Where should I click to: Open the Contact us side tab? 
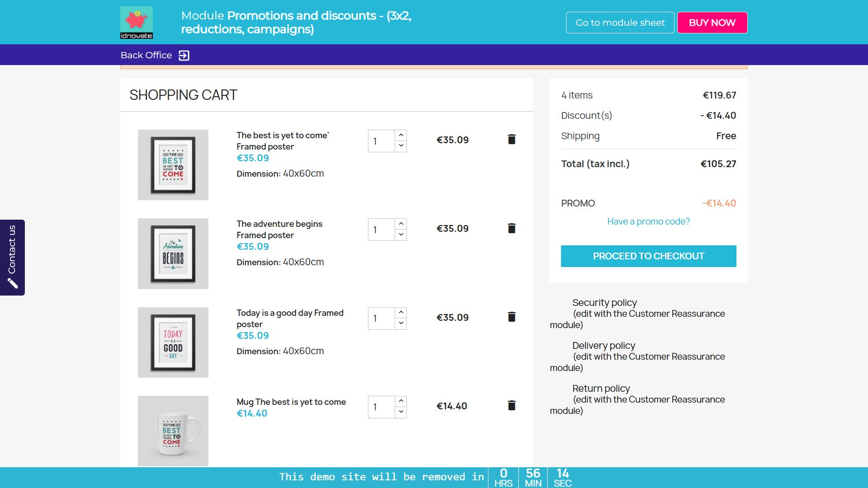[12, 257]
